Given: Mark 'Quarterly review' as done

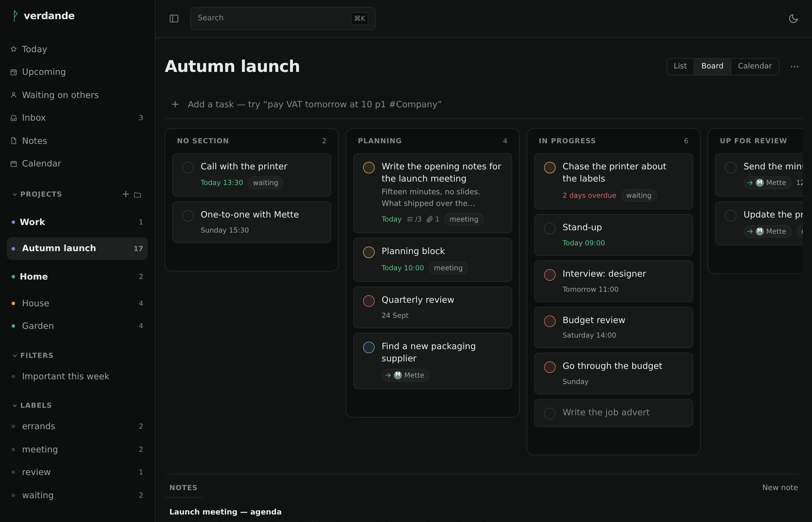Looking at the screenshot, I should click(x=369, y=301).
